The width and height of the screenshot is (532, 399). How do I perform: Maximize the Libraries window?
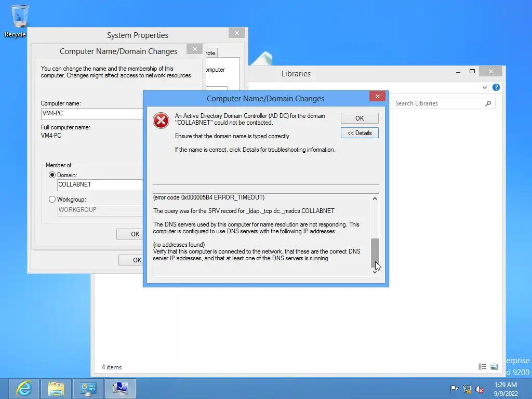tap(472, 72)
